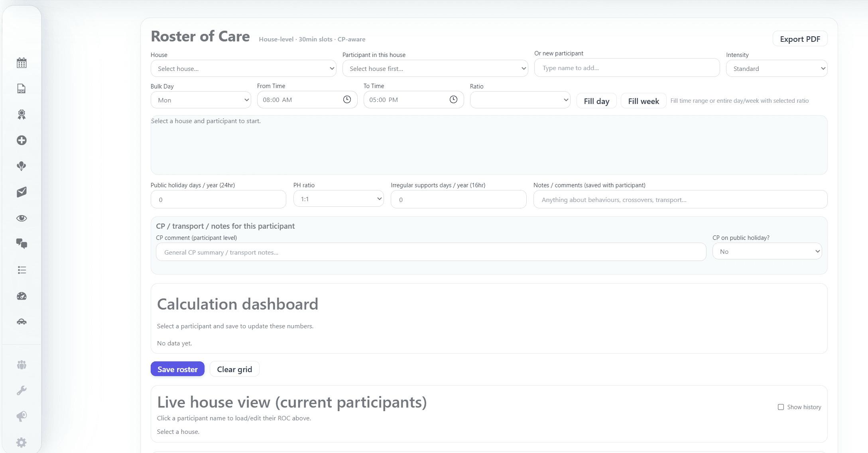Focus the Or new participant name field
868x453 pixels.
627,68
